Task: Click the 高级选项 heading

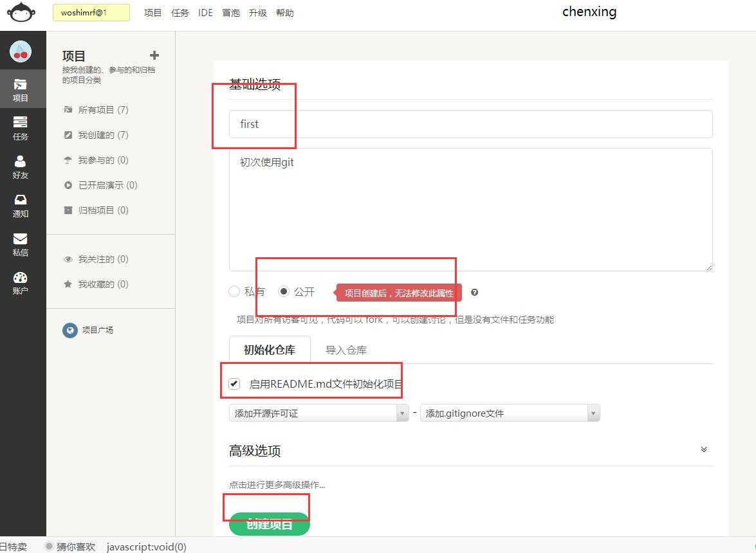Action: pyautogui.click(x=255, y=451)
